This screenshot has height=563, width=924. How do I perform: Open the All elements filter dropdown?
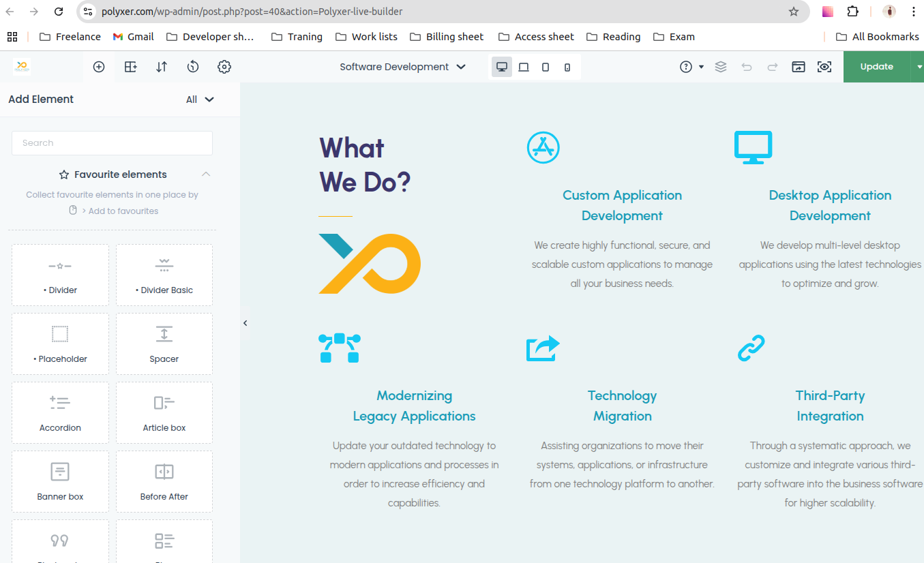coord(200,100)
